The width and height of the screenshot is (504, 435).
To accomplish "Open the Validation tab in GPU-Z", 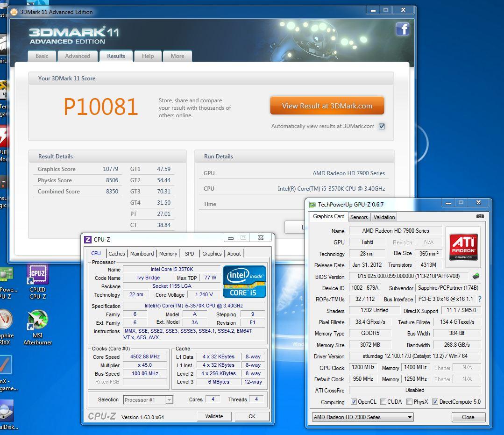I will 384,217.
